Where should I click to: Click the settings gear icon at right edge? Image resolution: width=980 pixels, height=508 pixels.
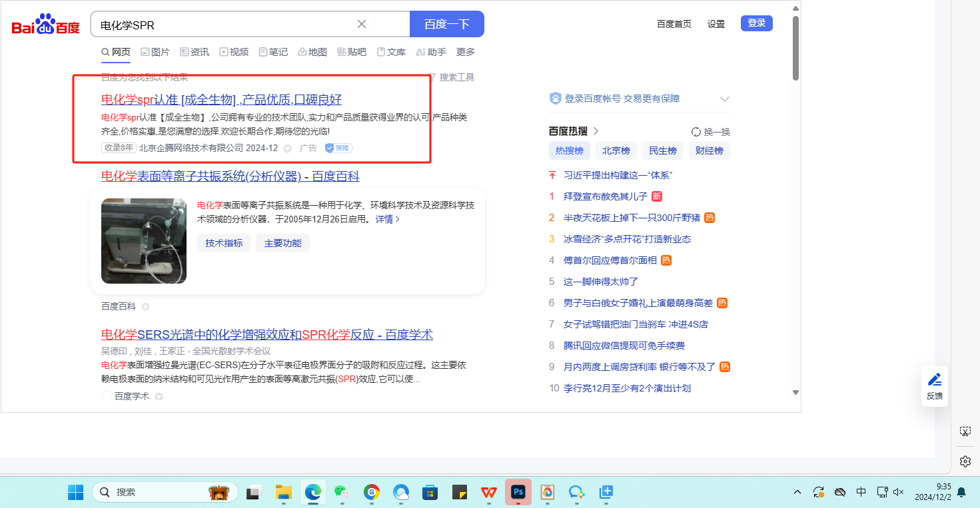(965, 461)
